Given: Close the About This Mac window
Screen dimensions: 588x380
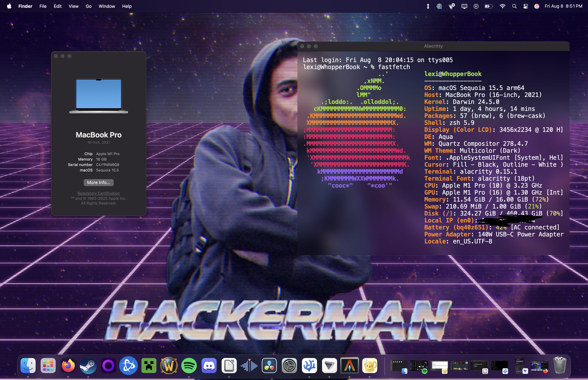Looking at the screenshot, I should pyautogui.click(x=56, y=56).
